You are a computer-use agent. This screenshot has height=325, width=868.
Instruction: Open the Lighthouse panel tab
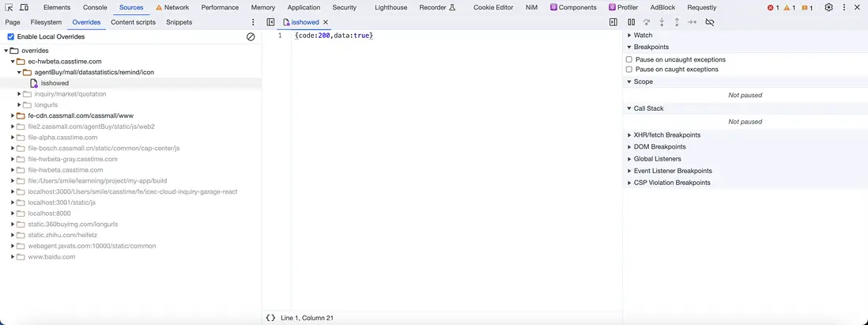click(x=391, y=8)
